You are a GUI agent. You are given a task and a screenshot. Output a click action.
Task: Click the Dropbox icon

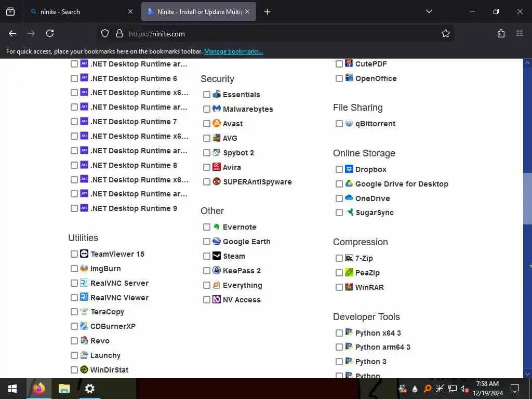[x=349, y=169]
